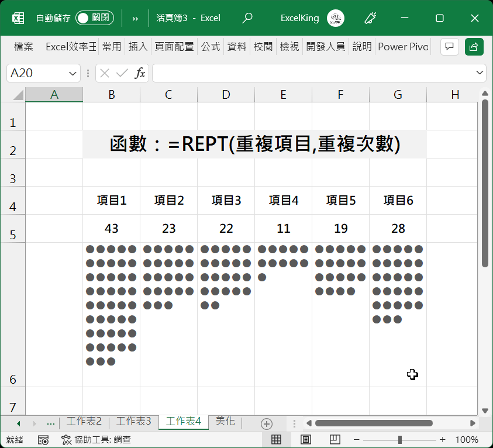Click the 100% zoom level button
The height and width of the screenshot is (448, 493).
click(467, 440)
